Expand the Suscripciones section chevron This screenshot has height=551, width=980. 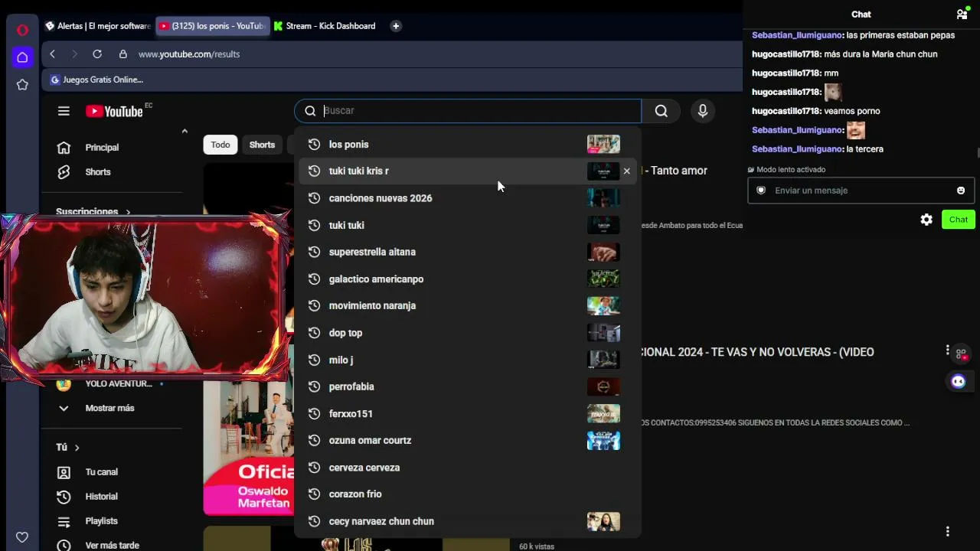[x=128, y=212]
